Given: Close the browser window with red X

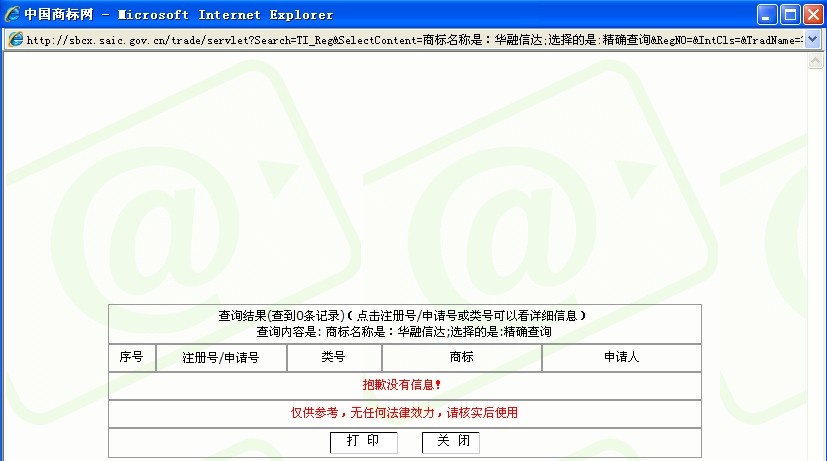Looking at the screenshot, I should point(812,15).
